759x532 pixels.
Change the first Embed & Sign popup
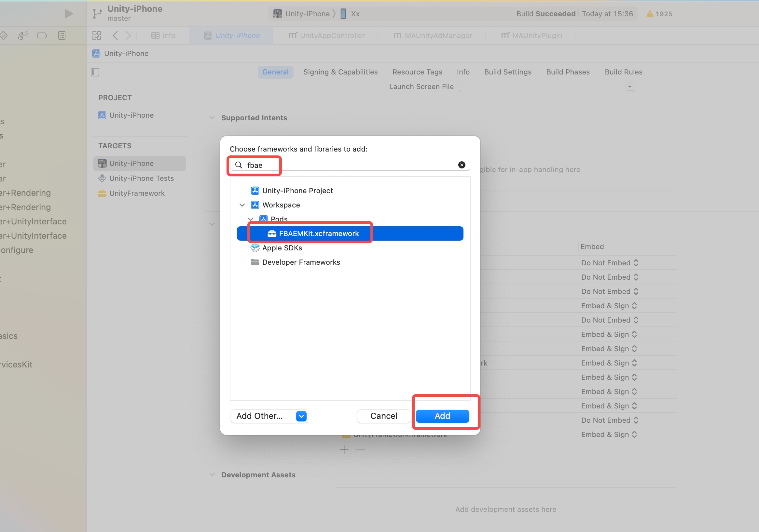(609, 306)
